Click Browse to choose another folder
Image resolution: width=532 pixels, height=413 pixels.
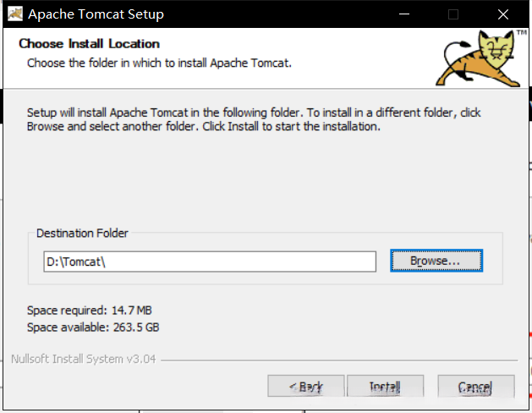[x=436, y=261]
